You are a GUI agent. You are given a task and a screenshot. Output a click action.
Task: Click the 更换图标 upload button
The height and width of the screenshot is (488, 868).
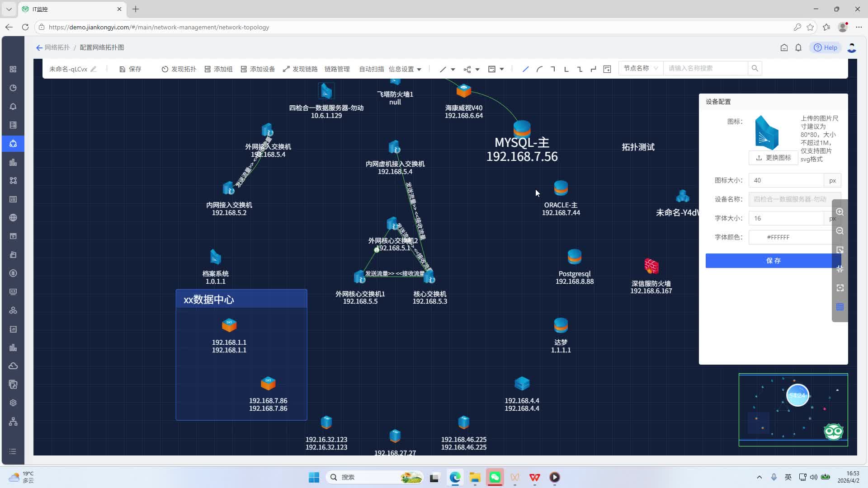point(773,158)
